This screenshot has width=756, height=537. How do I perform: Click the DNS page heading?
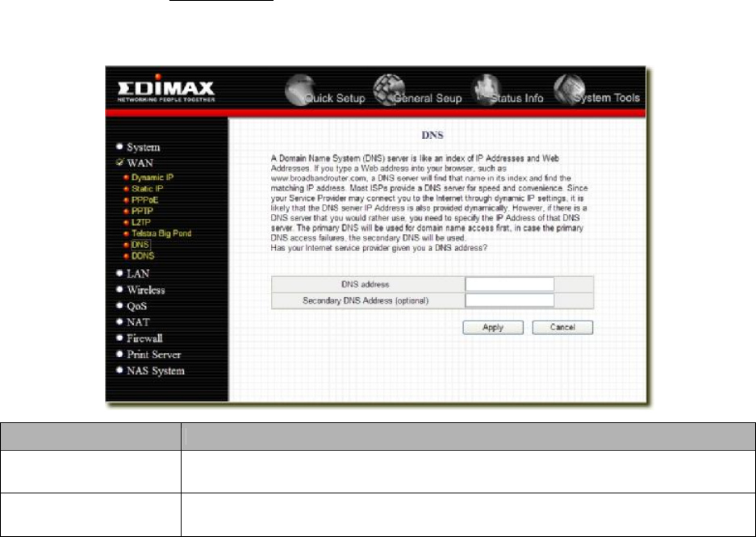[x=432, y=135]
